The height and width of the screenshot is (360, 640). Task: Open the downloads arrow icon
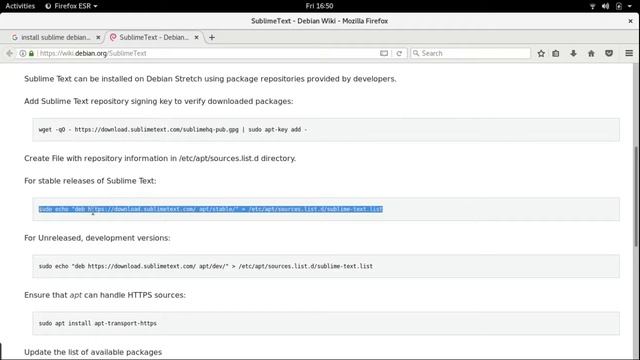point(573,53)
